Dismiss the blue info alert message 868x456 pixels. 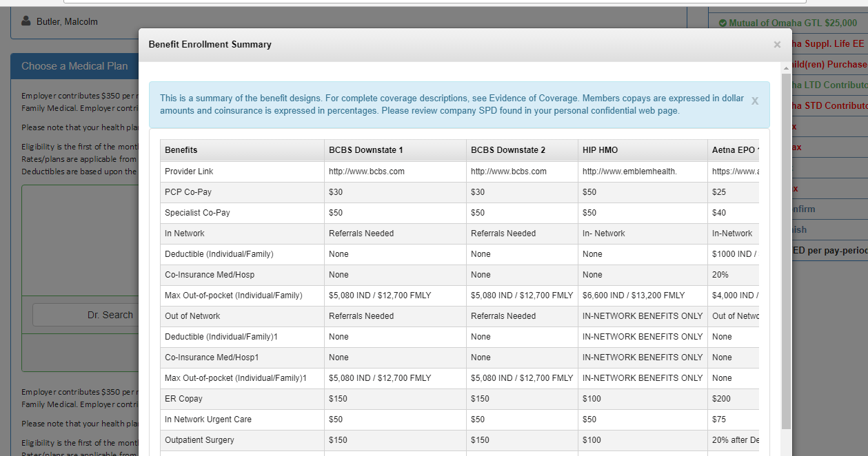point(755,101)
